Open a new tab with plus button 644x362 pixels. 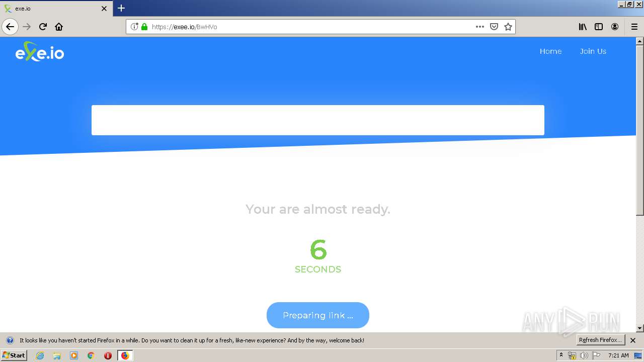(x=121, y=8)
